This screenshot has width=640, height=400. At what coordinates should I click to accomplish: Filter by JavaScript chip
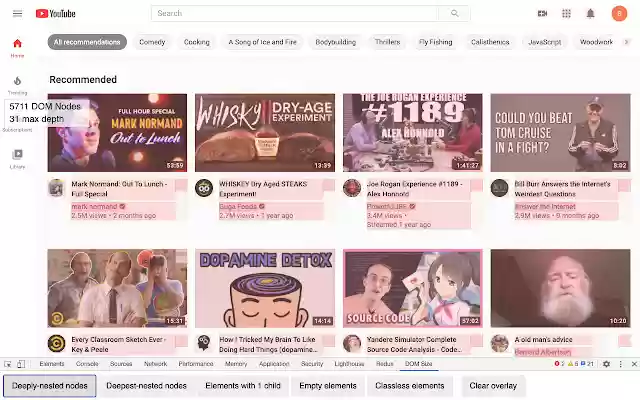pyautogui.click(x=544, y=42)
